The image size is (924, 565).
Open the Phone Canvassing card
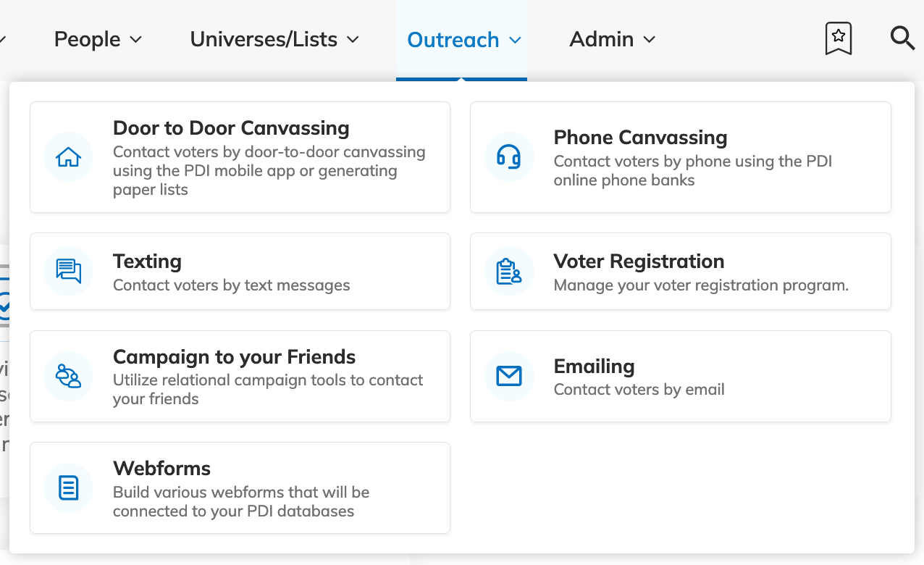point(681,157)
